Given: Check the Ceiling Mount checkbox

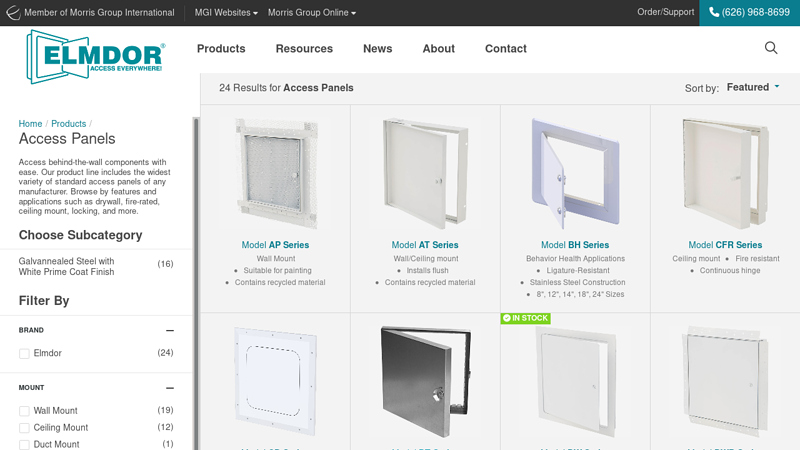Looking at the screenshot, I should tap(24, 428).
